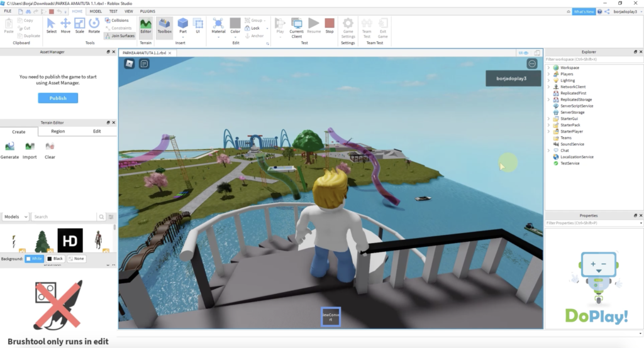Screen dimensions: 644x348
Task: Select ServerScriptService in Explorer
Action: click(576, 106)
